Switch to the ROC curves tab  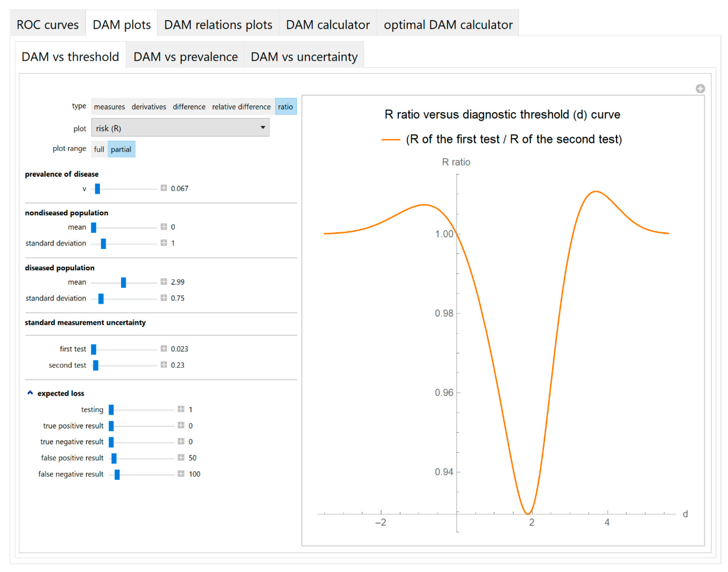pyautogui.click(x=47, y=25)
